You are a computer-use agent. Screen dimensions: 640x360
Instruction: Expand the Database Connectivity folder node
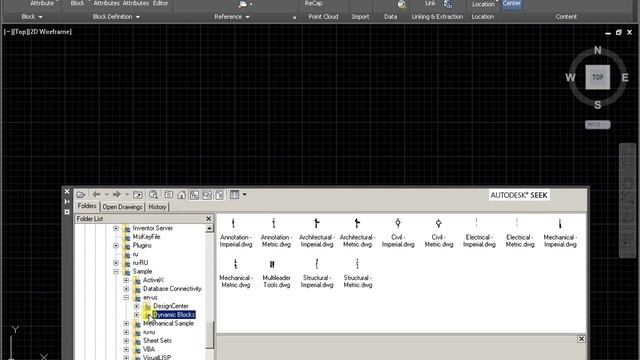pyautogui.click(x=126, y=289)
